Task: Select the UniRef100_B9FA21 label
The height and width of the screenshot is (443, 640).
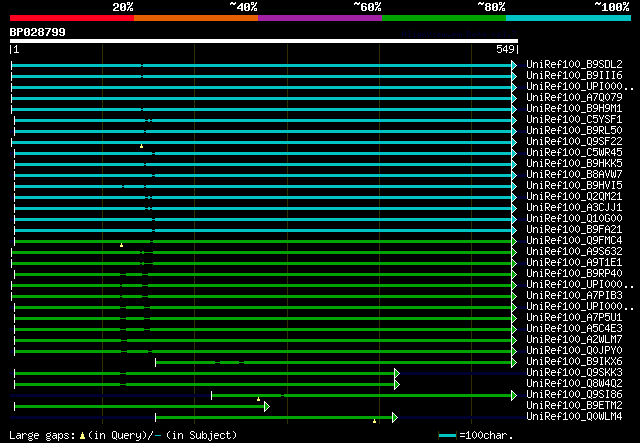Action: pyautogui.click(x=574, y=229)
